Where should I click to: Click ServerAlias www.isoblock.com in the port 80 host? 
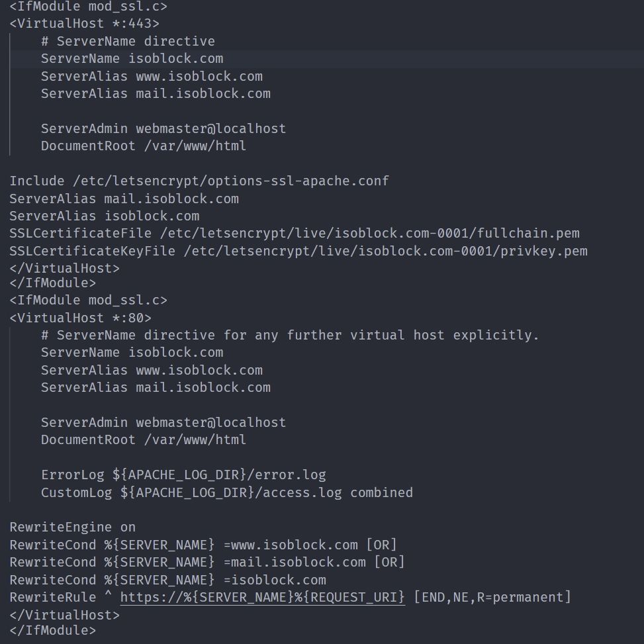pos(152,370)
